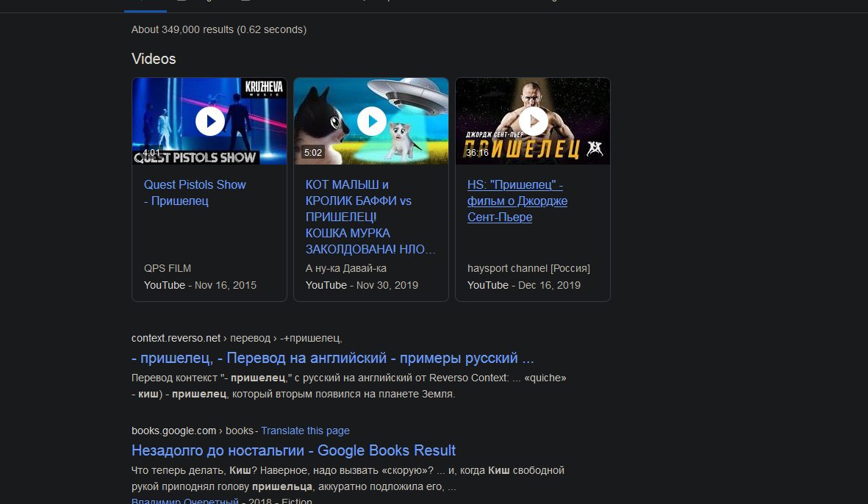Play the Quest Pistols Show video thumbnail
This screenshot has height=504, width=868.
209,120
